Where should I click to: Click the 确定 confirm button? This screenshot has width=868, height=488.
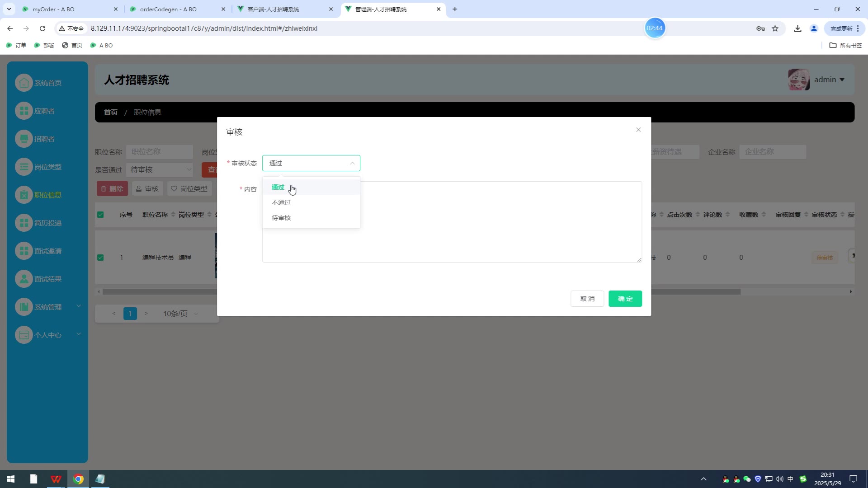point(625,299)
